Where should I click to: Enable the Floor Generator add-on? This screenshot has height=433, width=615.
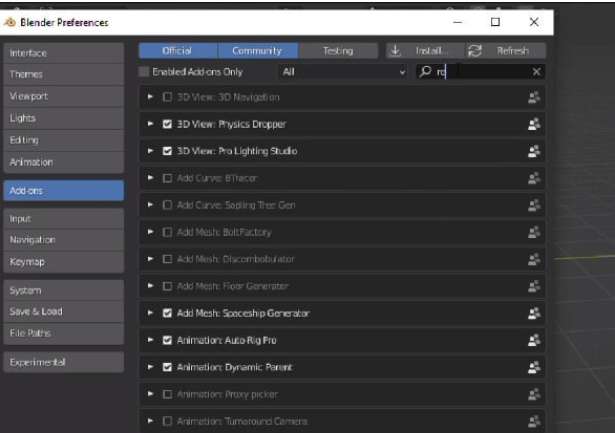[167, 286]
